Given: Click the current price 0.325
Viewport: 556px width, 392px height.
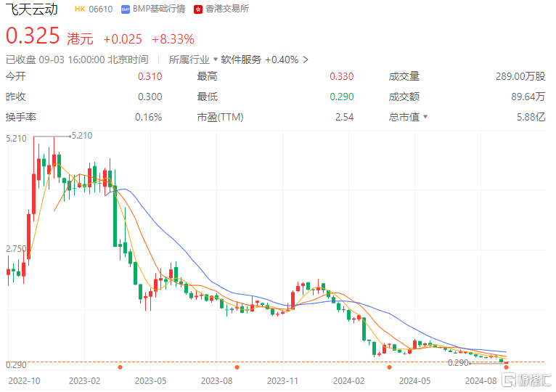Looking at the screenshot, I should coord(33,36).
